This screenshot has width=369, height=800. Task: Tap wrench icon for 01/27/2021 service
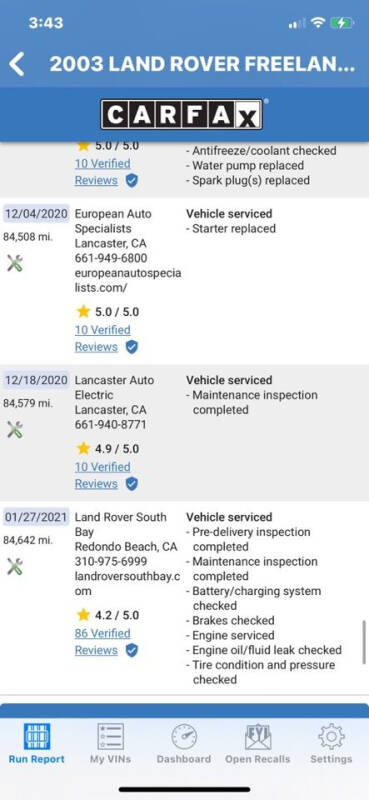point(15,567)
